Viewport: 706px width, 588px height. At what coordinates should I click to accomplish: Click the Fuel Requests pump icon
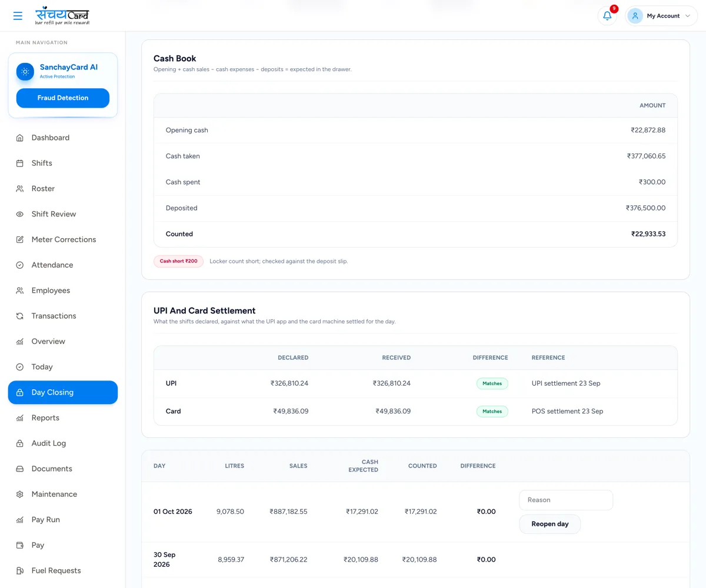click(20, 571)
